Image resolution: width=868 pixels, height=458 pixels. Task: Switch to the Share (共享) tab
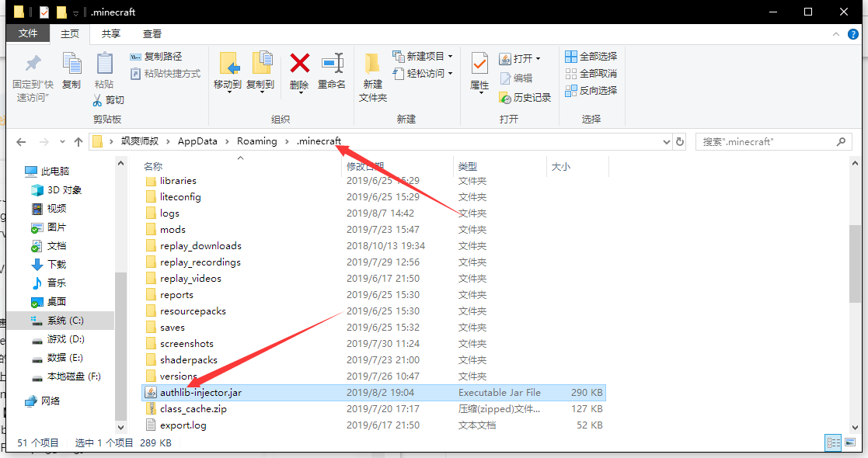pyautogui.click(x=111, y=34)
